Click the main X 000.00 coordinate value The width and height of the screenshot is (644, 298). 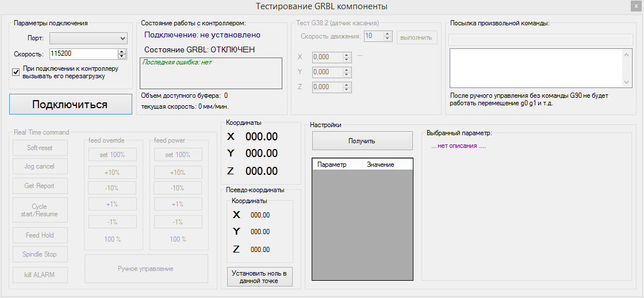click(262, 136)
